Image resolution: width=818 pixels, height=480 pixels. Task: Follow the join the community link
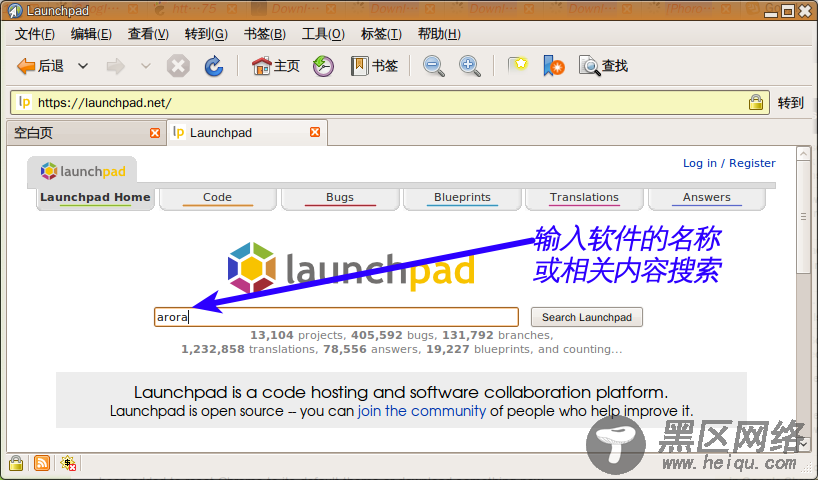(422, 411)
